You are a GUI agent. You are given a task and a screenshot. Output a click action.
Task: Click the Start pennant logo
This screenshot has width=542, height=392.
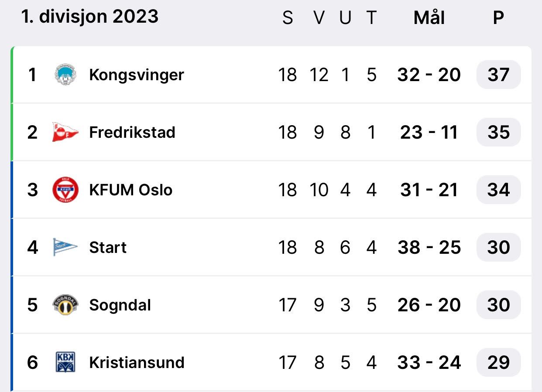(x=65, y=247)
